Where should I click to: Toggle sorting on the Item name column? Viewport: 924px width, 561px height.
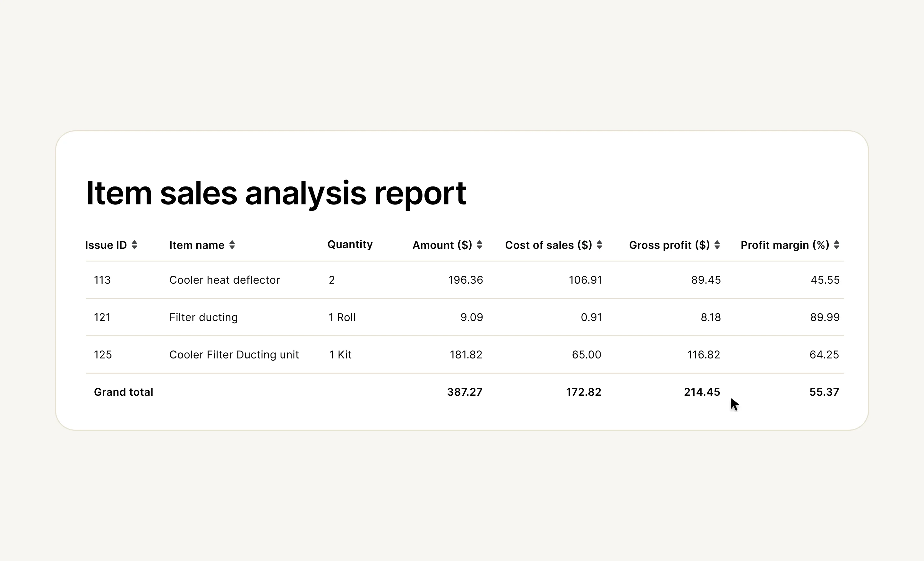coord(233,245)
